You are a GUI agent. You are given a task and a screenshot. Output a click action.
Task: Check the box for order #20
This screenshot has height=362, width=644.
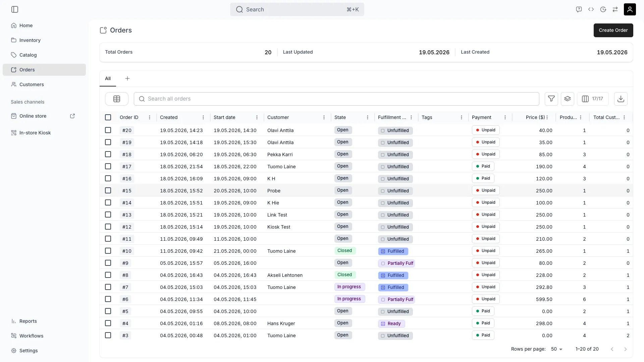(108, 130)
